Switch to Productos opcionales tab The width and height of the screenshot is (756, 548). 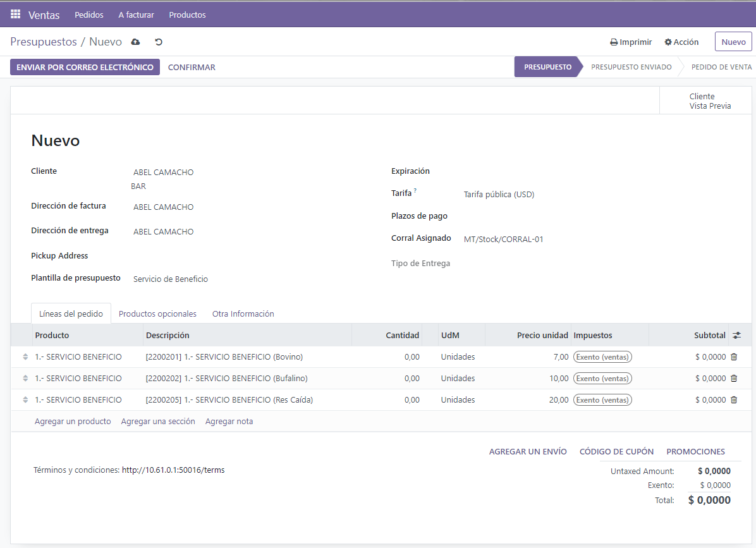157,314
